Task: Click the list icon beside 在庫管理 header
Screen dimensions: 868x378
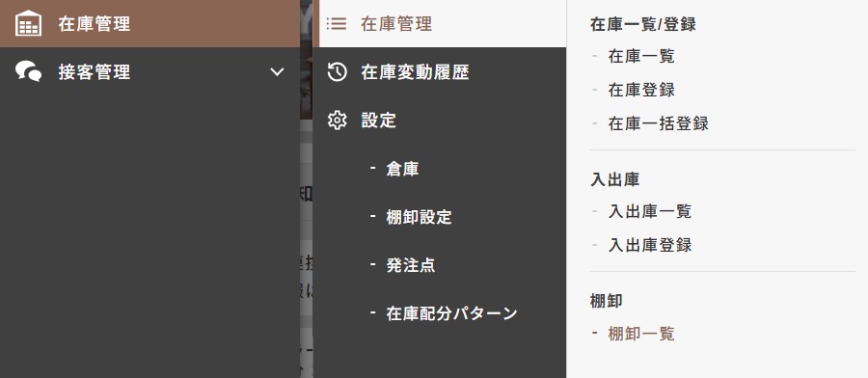Action: 337,24
